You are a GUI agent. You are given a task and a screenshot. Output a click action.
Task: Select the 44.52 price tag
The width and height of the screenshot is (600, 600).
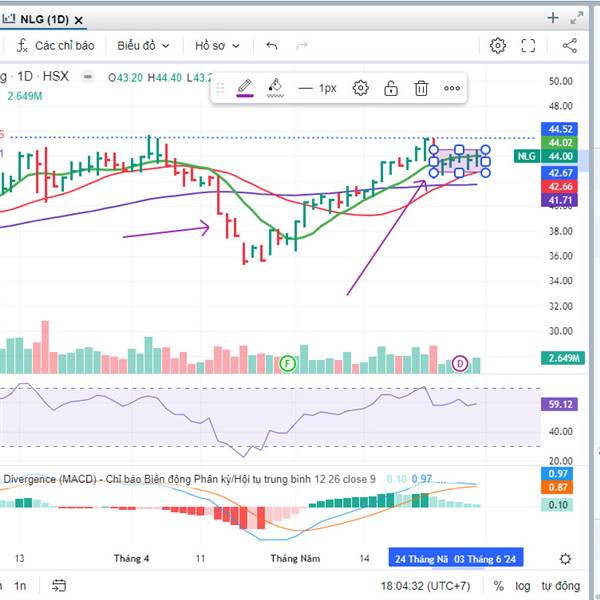click(559, 129)
